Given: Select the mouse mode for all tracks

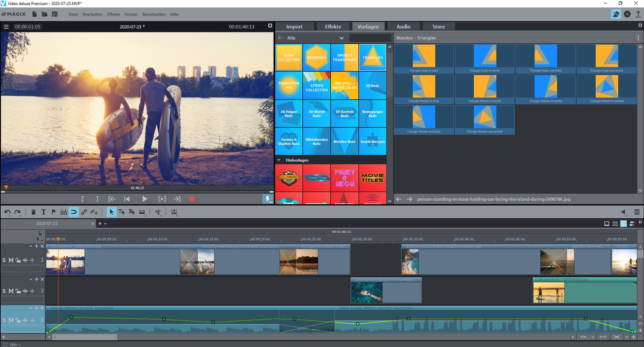Looking at the screenshot, I should point(132,212).
